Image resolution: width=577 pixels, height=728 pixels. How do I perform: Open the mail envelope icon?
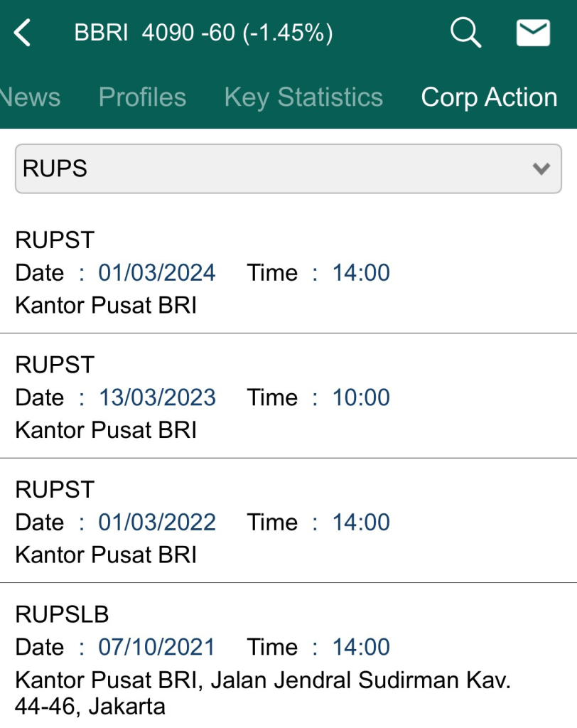(533, 33)
